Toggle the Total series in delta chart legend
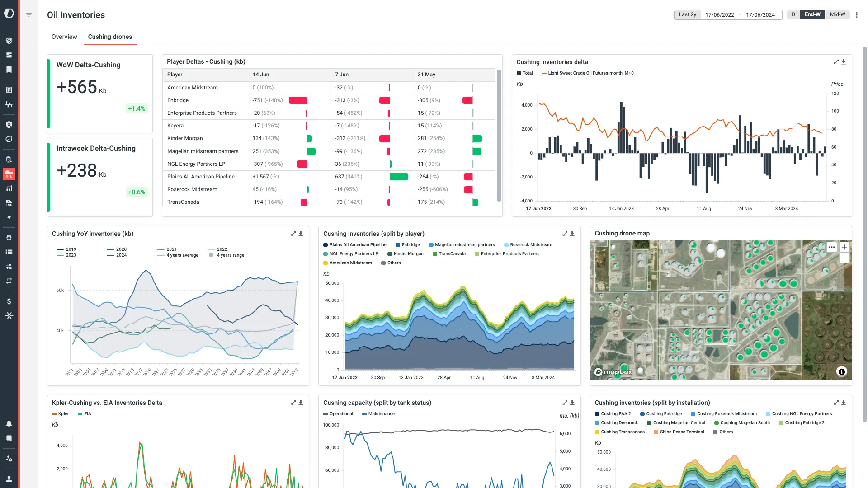868x488 pixels. pos(525,73)
